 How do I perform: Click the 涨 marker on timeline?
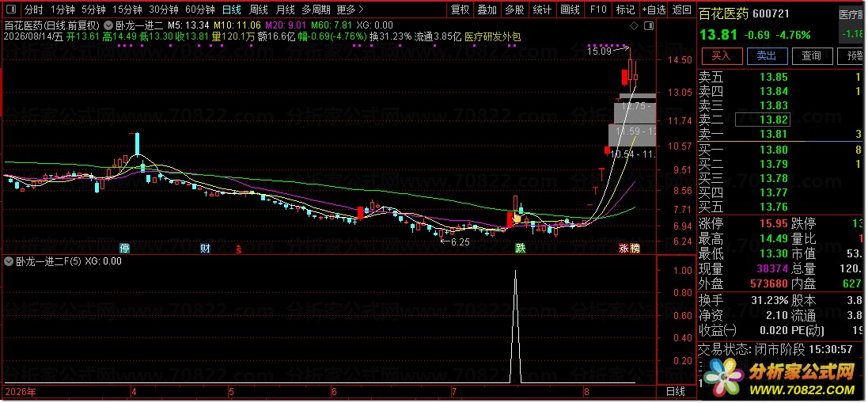624,249
